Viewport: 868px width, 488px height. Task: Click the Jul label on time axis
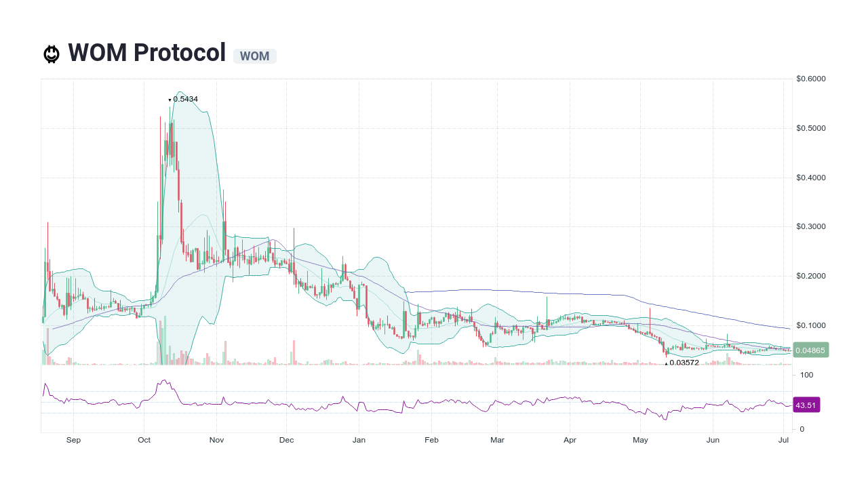tap(783, 440)
